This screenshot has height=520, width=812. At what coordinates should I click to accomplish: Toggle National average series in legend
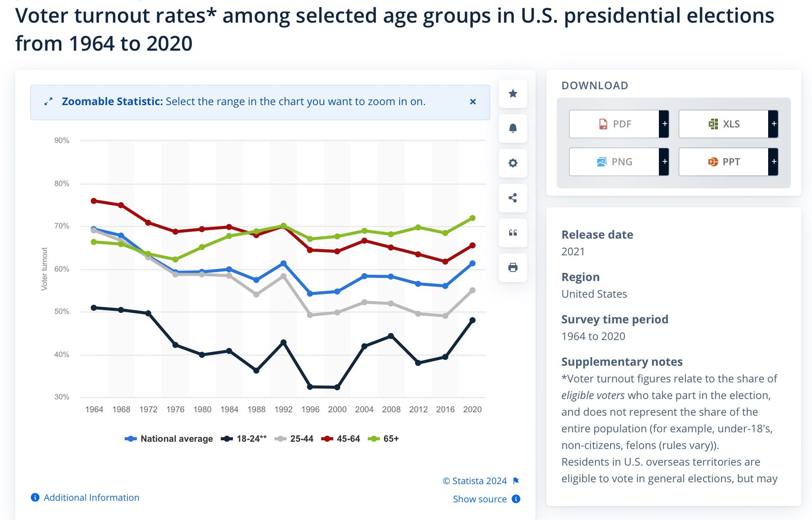click(169, 439)
